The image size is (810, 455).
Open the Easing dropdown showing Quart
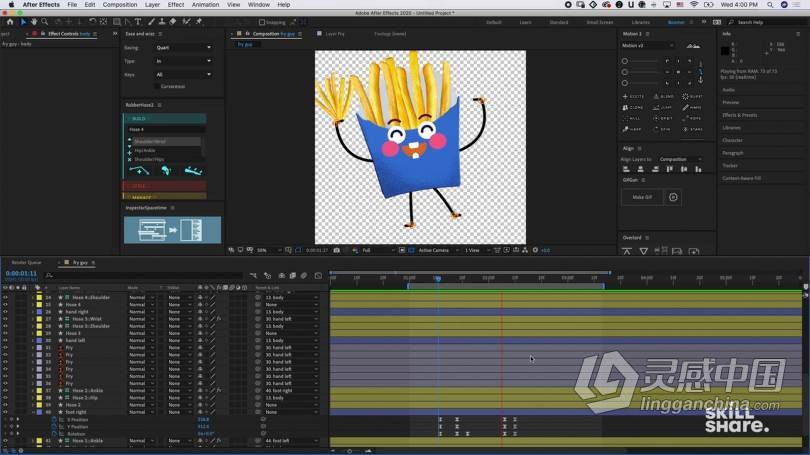(183, 48)
